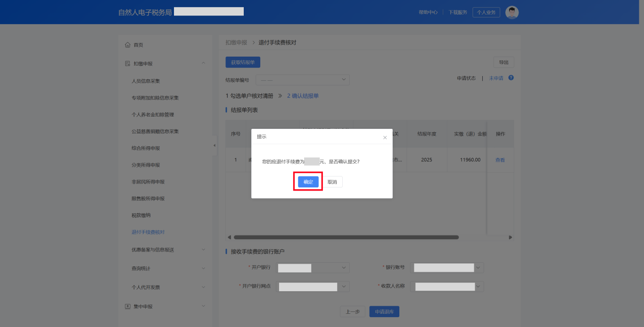
Task: Click the 集中申报 module icon in sidebar
Action: [127, 306]
